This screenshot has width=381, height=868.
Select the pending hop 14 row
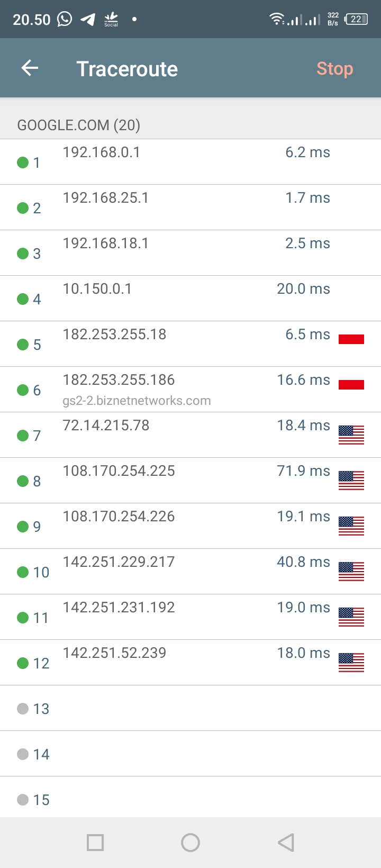tap(190, 754)
